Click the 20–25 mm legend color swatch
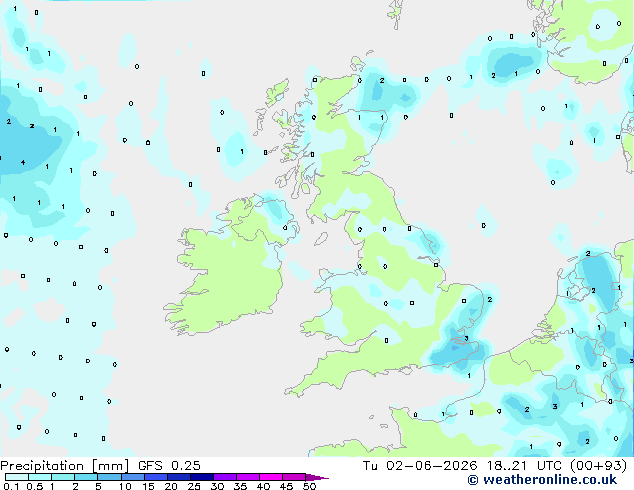The image size is (634, 490). (x=178, y=477)
